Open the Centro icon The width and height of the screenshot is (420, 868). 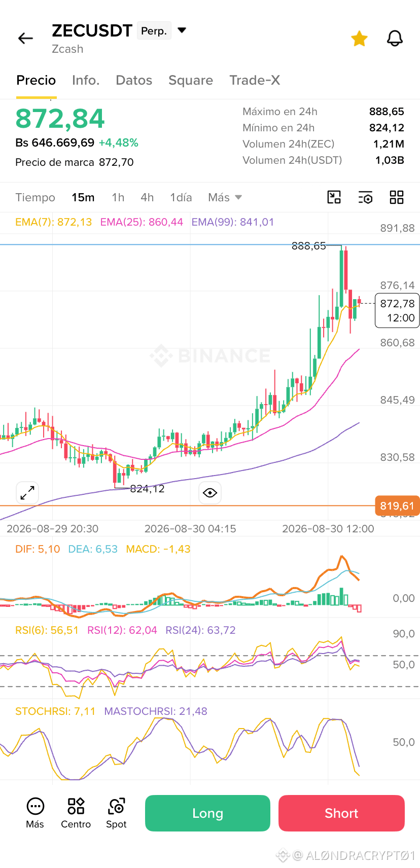(x=76, y=813)
